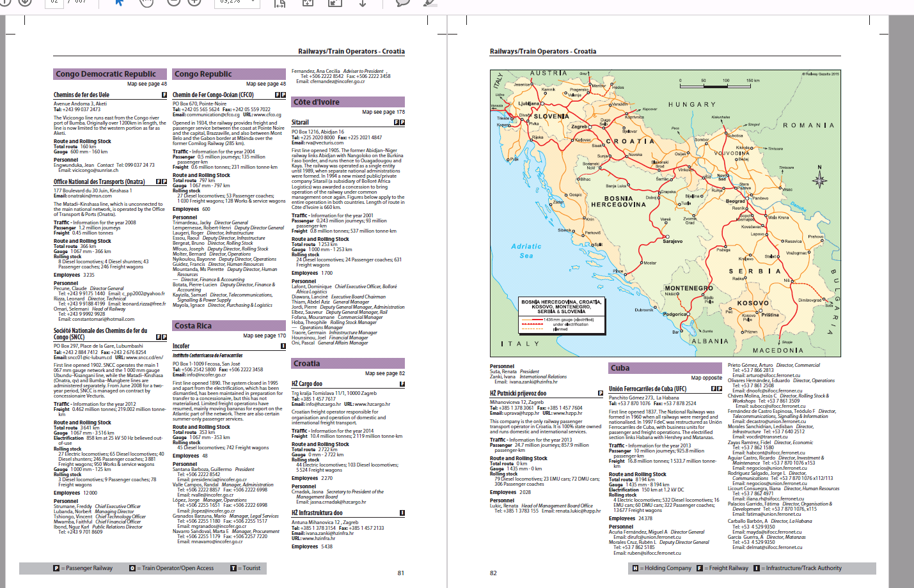Image resolution: width=914 pixels, height=588 pixels.
Task: Click the communication@cfco.cg email address
Action: click(x=212, y=115)
